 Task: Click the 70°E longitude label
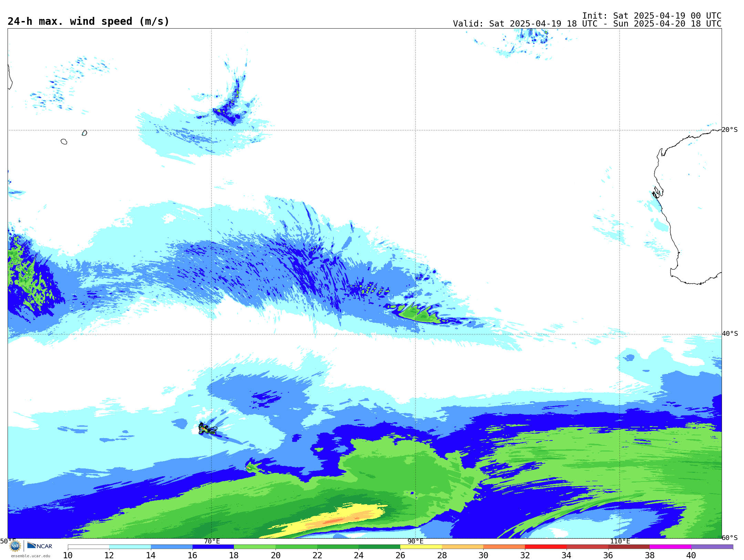click(x=212, y=541)
